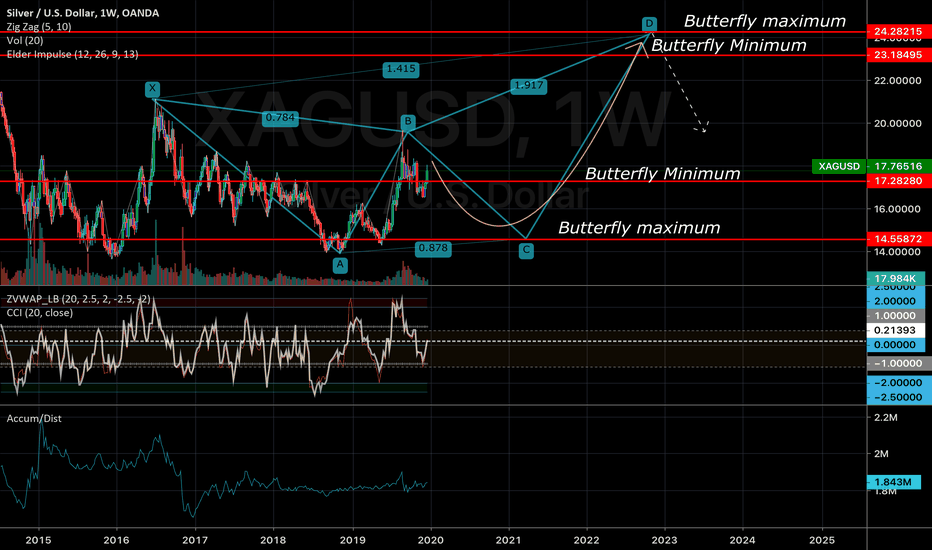Viewport: 932px width, 550px height.
Task: Click the 1.917 ratio label
Action: (x=528, y=86)
